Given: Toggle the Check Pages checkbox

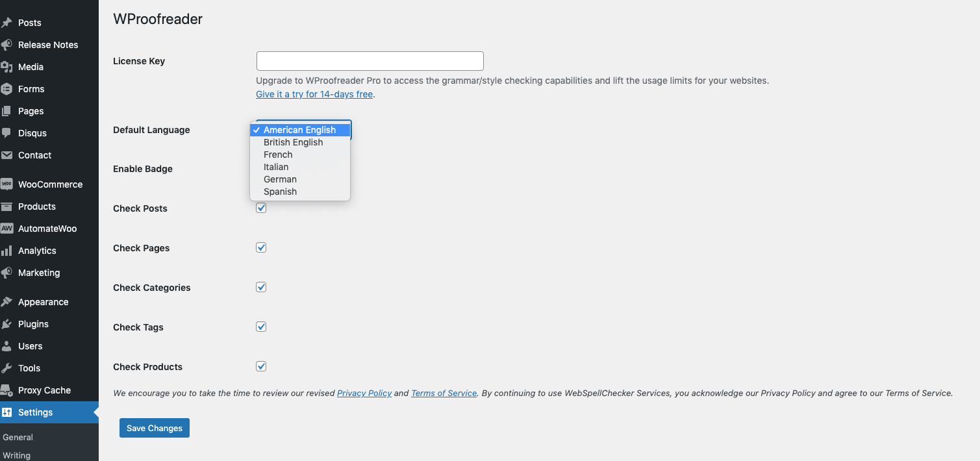Looking at the screenshot, I should click(x=261, y=247).
